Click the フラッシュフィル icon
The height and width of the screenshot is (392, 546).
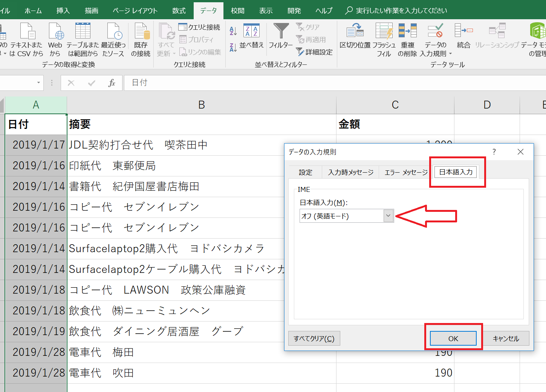384,31
